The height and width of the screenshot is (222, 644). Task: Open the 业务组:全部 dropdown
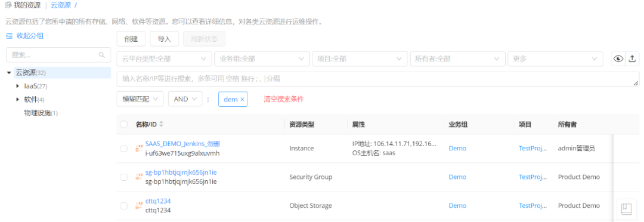(262, 59)
